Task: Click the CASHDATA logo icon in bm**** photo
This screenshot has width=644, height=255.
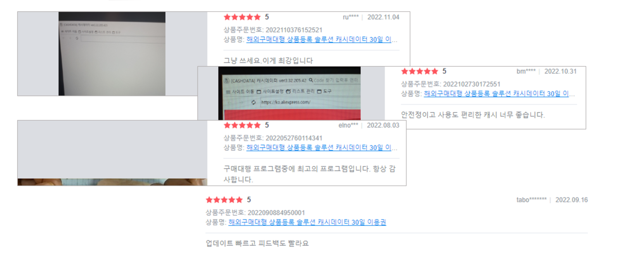Action: click(x=227, y=81)
